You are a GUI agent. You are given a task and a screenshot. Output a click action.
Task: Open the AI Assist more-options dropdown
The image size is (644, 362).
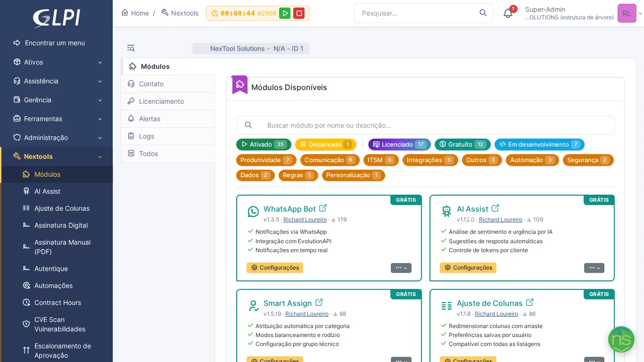594,268
